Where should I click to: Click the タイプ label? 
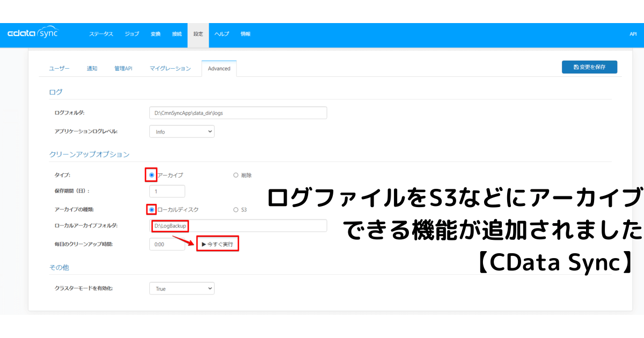click(63, 175)
